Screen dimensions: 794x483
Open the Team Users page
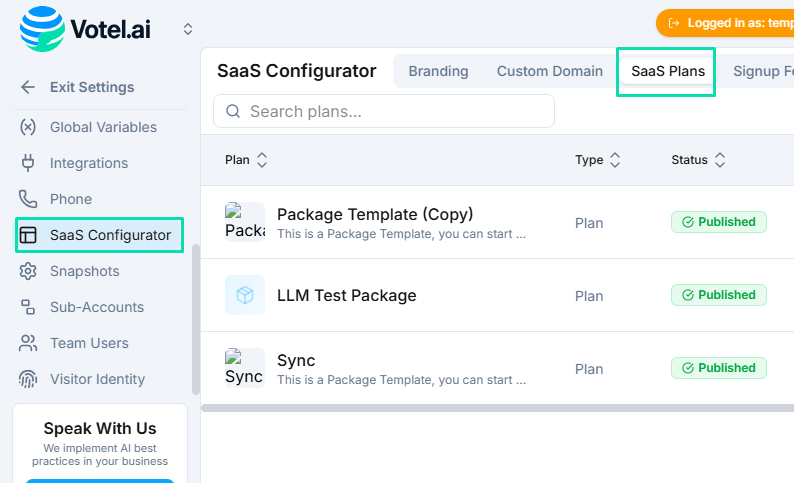pos(89,343)
